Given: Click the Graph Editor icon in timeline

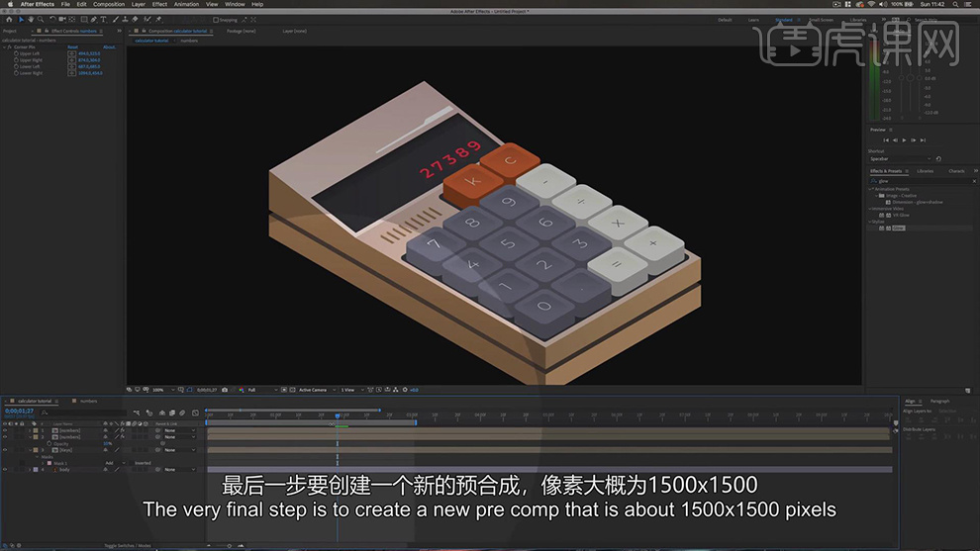Looking at the screenshot, I should coord(196,413).
